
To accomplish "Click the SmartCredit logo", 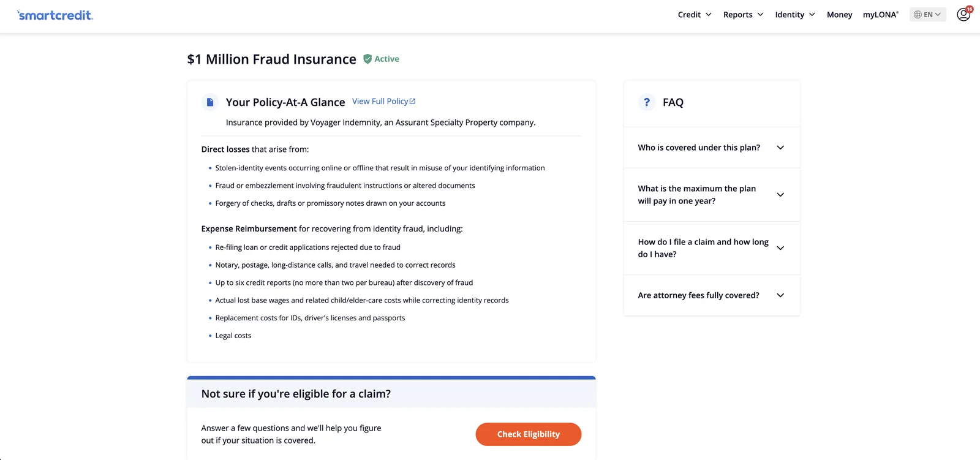I will pos(55,15).
